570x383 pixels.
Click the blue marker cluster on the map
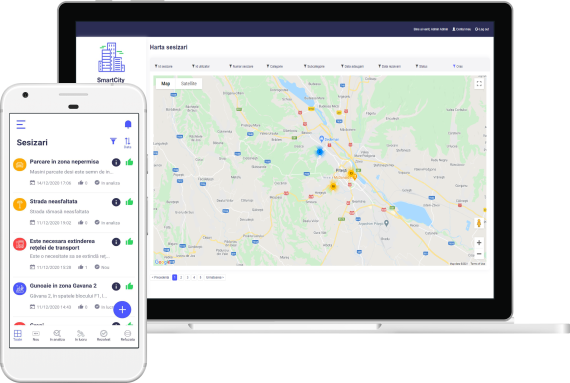click(320, 152)
